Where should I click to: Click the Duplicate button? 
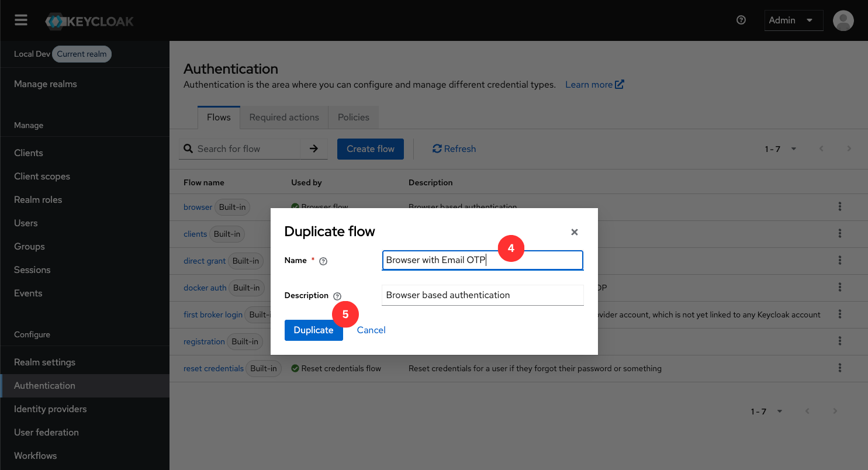pos(314,330)
